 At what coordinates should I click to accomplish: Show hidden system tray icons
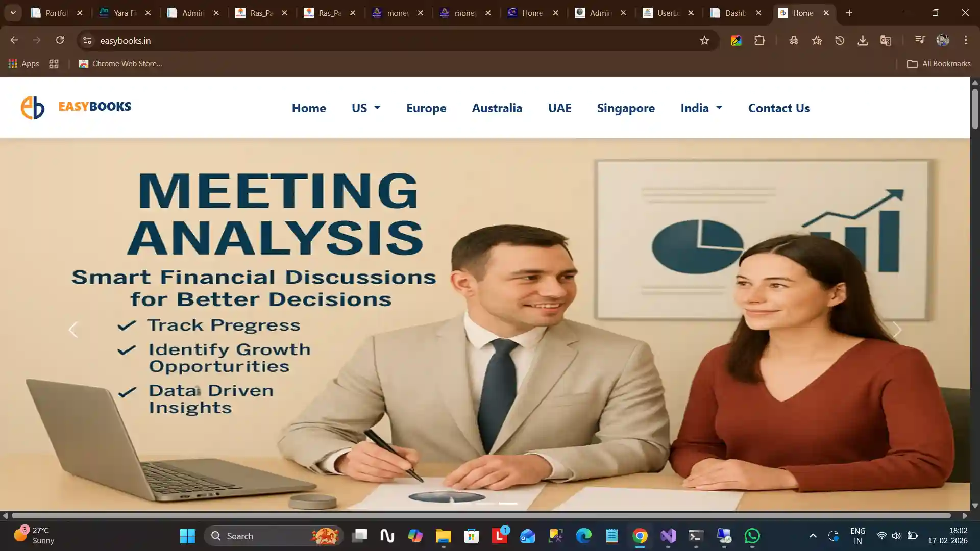click(x=813, y=536)
